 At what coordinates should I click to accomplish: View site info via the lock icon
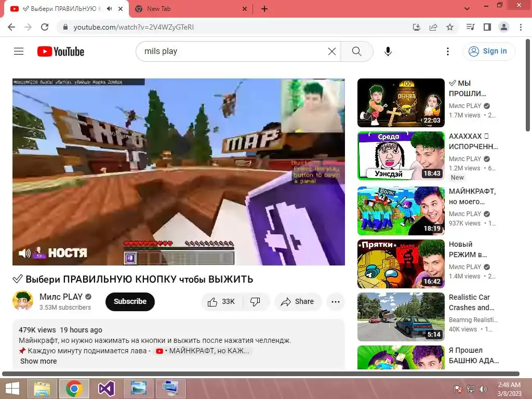65,27
